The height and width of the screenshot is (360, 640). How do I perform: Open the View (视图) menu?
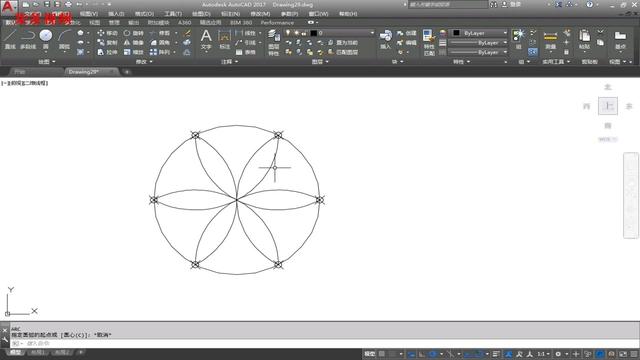(x=89, y=14)
